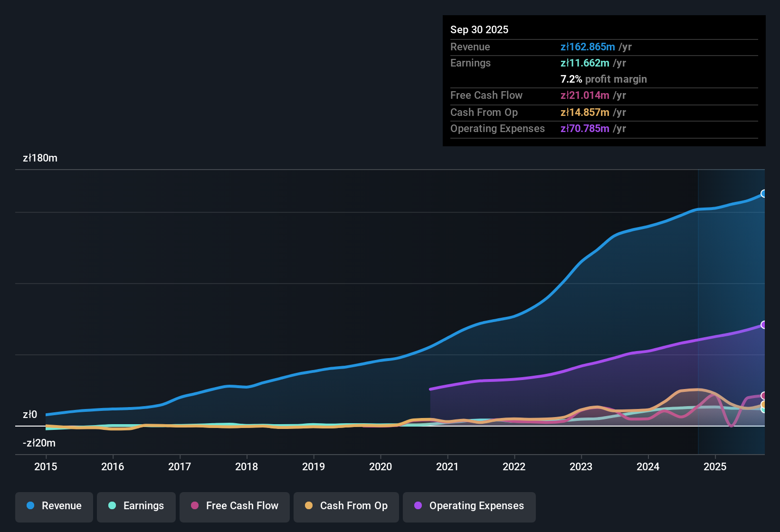Screen dimensions: 780x532
Task: Click the 7.2% profit margin text
Action: (604, 79)
